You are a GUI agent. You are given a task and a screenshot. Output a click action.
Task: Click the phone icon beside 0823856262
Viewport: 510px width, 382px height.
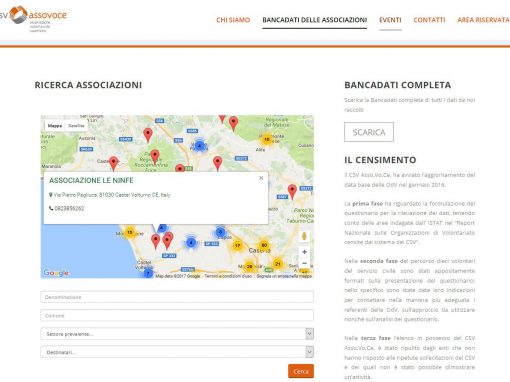tap(51, 208)
